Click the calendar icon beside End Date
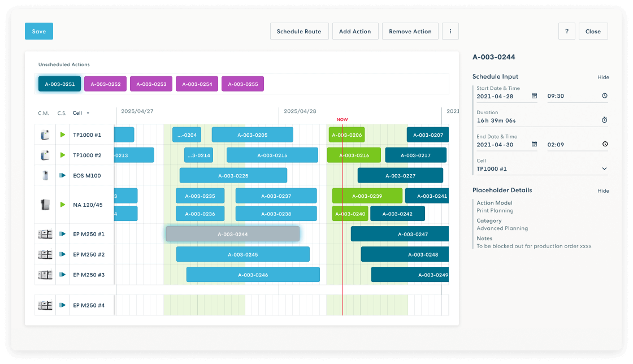 point(534,144)
